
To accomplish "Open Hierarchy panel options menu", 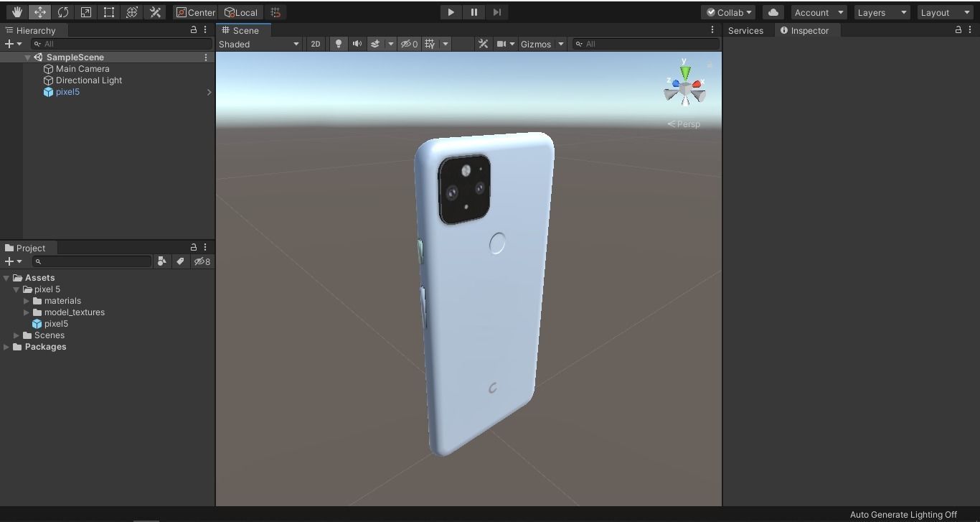I will pos(205,30).
